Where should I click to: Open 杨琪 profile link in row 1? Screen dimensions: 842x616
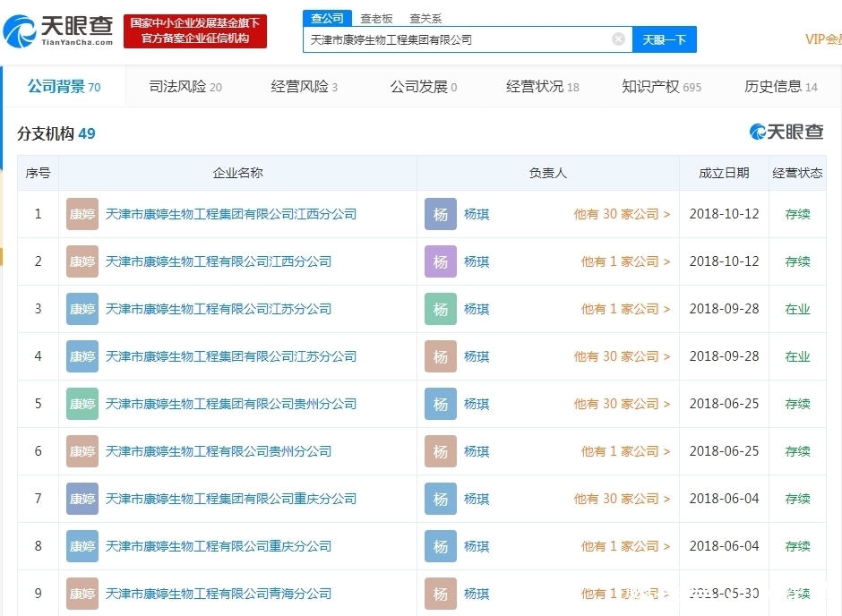coord(477,214)
